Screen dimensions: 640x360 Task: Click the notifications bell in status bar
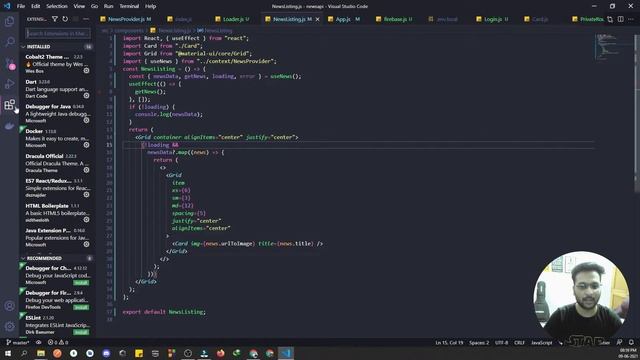[631, 342]
